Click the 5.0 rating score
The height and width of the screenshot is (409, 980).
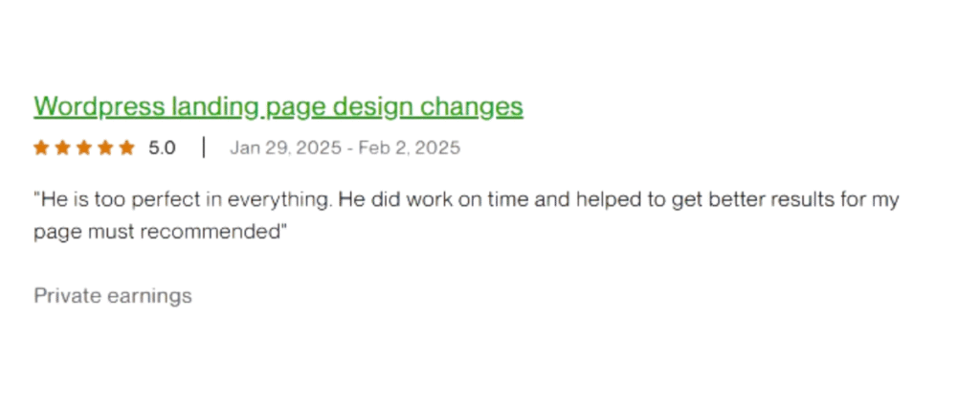click(162, 148)
